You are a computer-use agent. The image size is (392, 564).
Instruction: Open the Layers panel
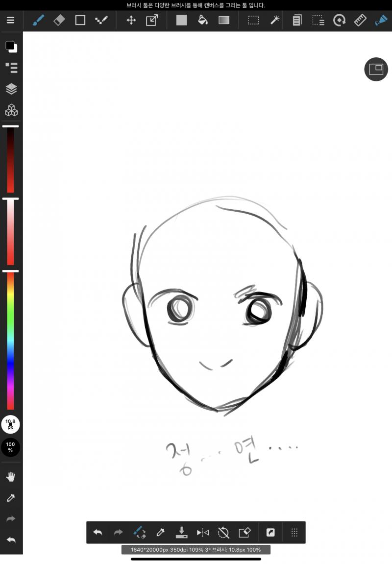[x=11, y=89]
